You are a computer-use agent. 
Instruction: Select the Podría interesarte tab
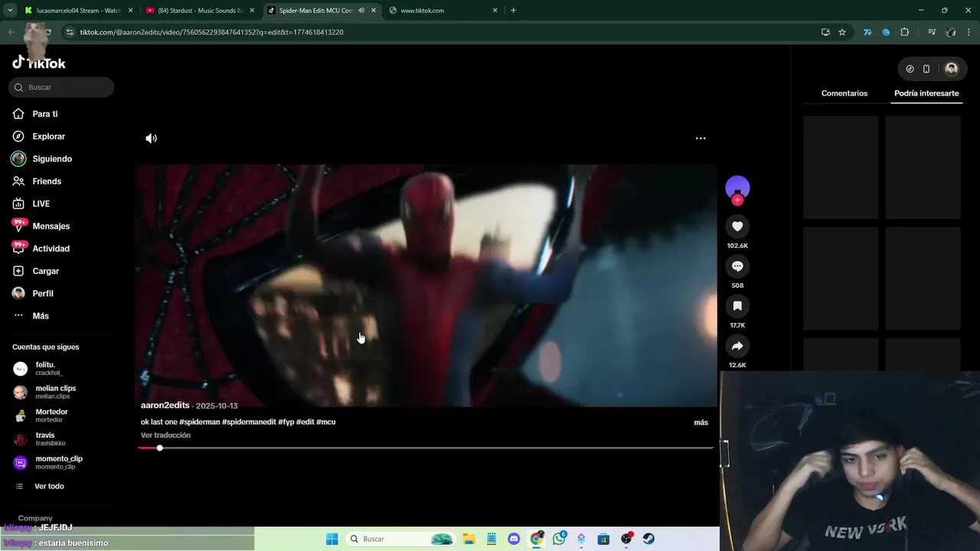(926, 93)
